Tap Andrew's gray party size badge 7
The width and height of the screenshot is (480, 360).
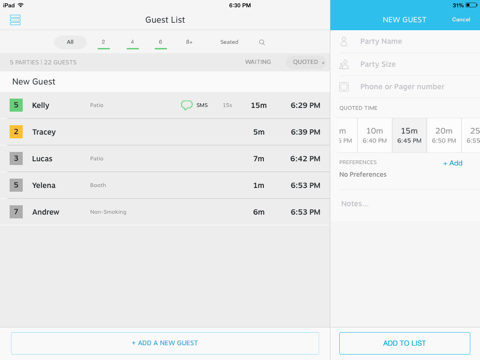coord(16,212)
